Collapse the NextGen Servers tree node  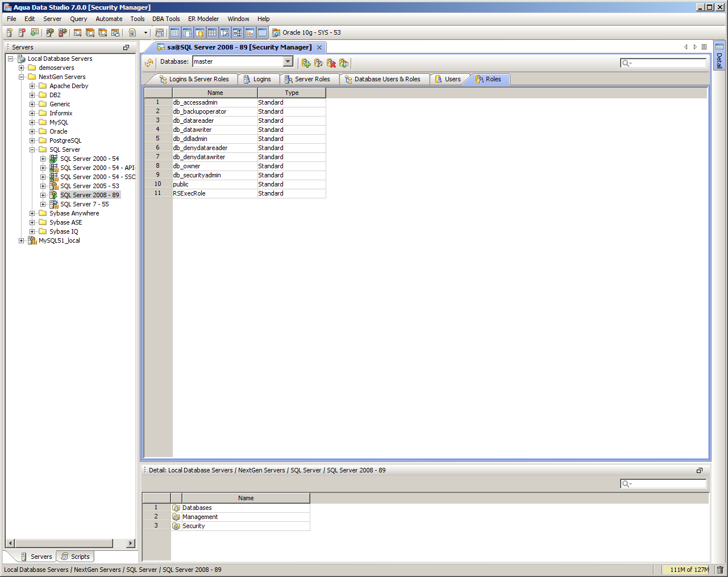tap(22, 77)
